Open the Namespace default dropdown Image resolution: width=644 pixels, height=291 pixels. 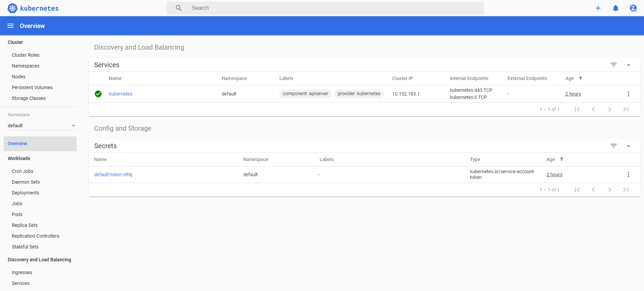click(41, 126)
